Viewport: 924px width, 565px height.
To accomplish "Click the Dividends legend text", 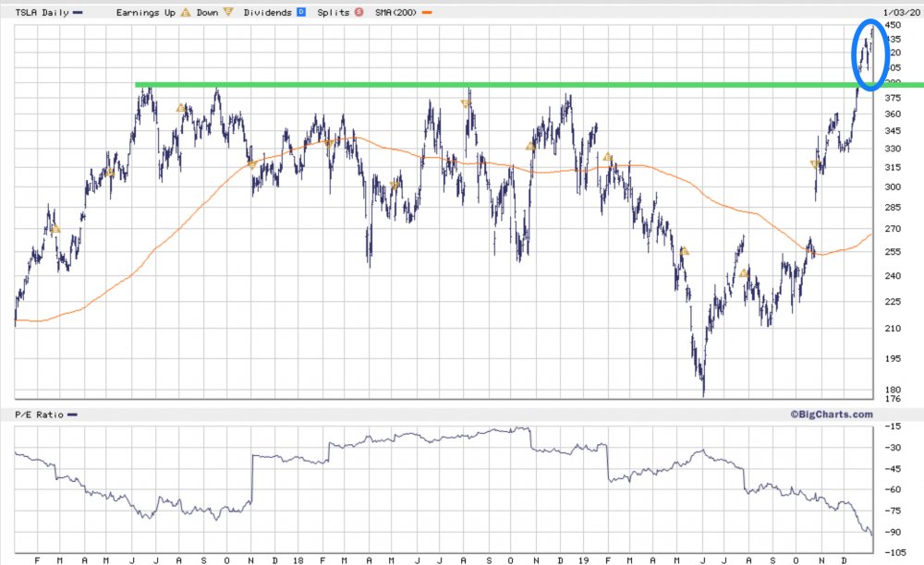I will (268, 12).
